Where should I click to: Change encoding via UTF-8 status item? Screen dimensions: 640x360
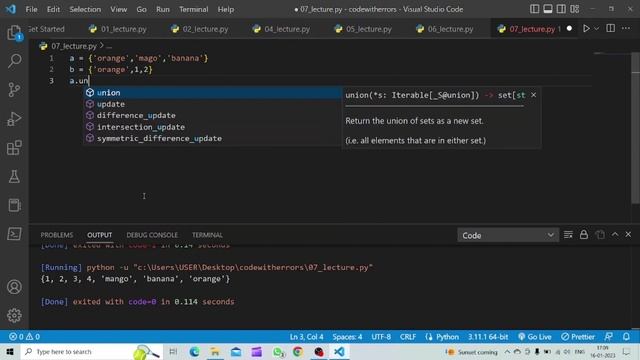pyautogui.click(x=381, y=337)
